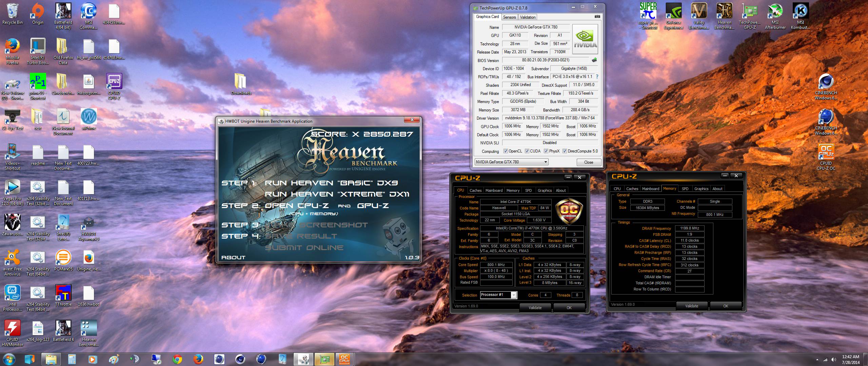Open the Valley Benchmark desktop icon
The image size is (868, 366).
tap(699, 16)
